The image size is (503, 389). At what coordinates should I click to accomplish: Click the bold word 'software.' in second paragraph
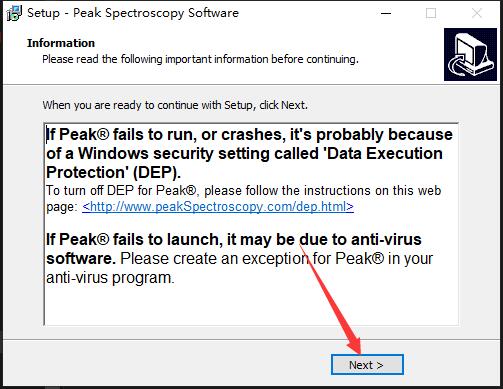[x=81, y=259]
